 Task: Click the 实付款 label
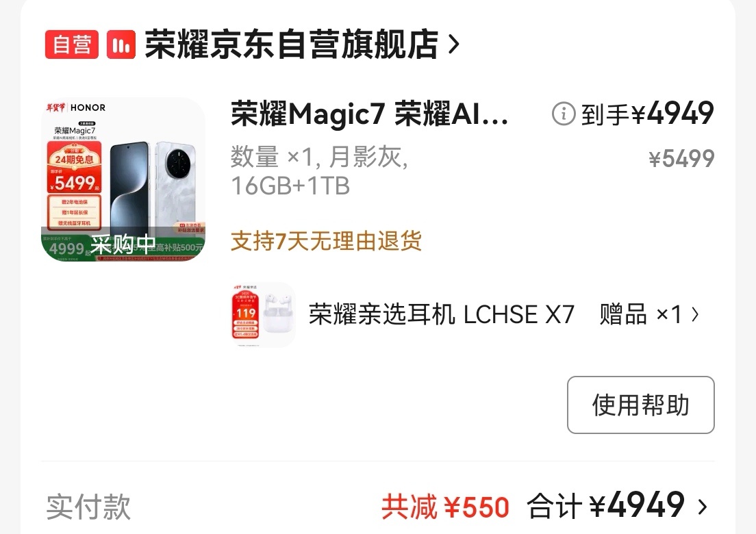pos(88,507)
